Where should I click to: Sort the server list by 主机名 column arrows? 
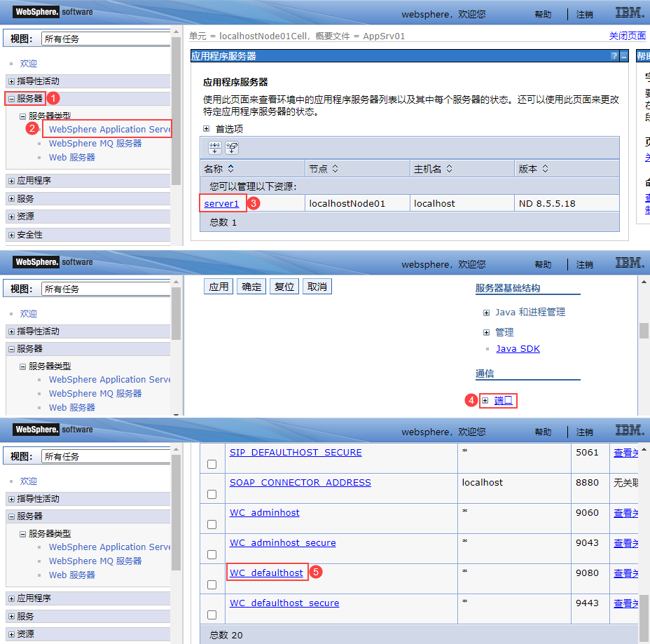click(x=449, y=168)
